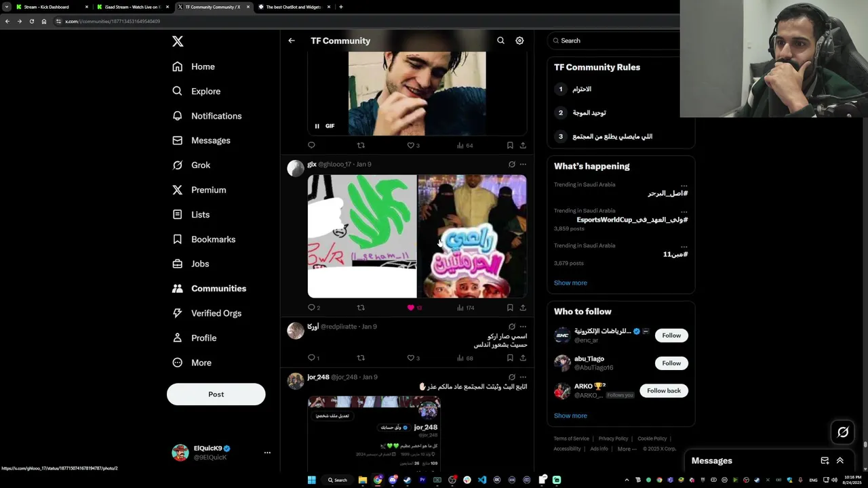Follow the enc_ar account
868x488 pixels.
point(671,335)
